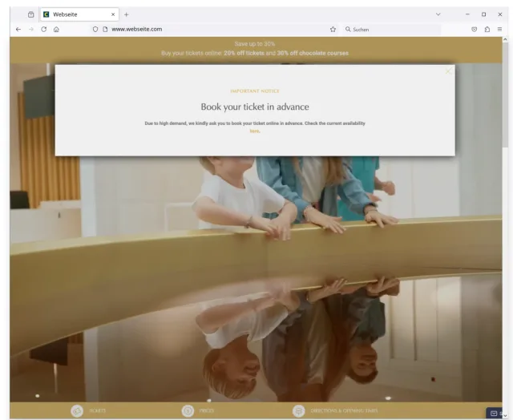Open the Tickets footer link
513x420 pixels.
pos(98,411)
